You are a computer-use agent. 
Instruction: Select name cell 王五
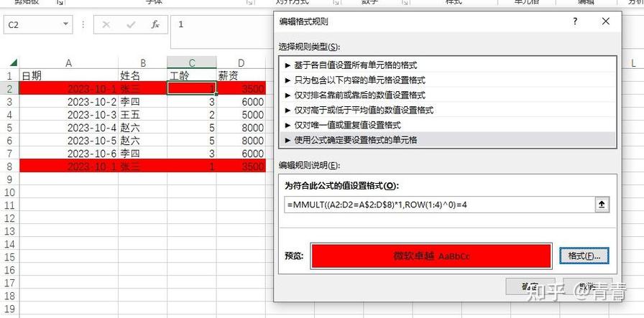(142, 114)
